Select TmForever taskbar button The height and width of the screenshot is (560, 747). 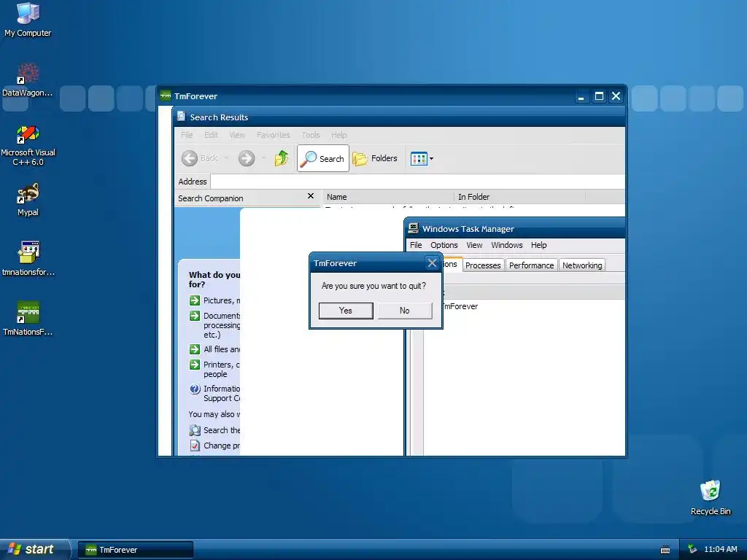coord(135,550)
